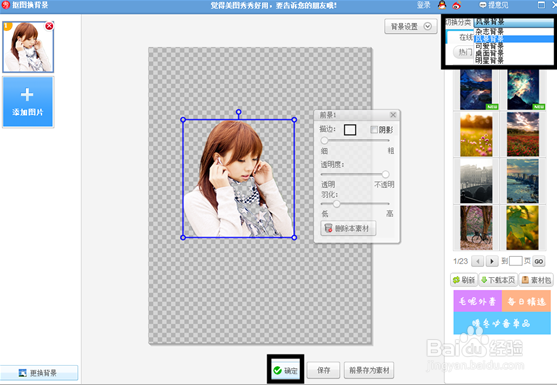Screen dimensions: 557x385
Task: Select the 热门 tab
Action: click(464, 52)
